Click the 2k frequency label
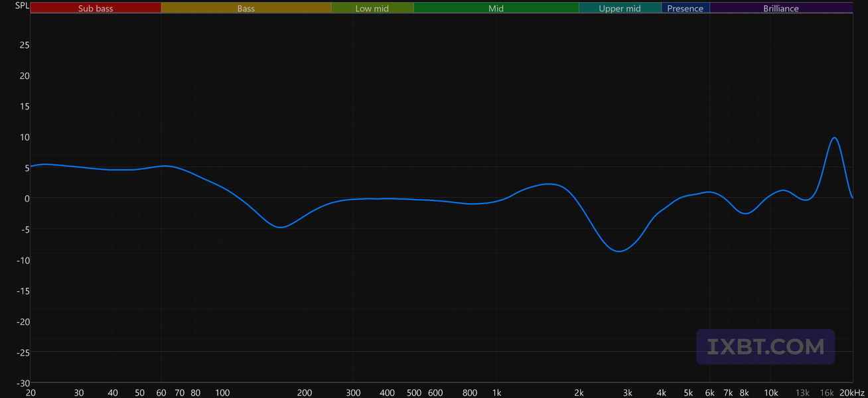 click(579, 393)
